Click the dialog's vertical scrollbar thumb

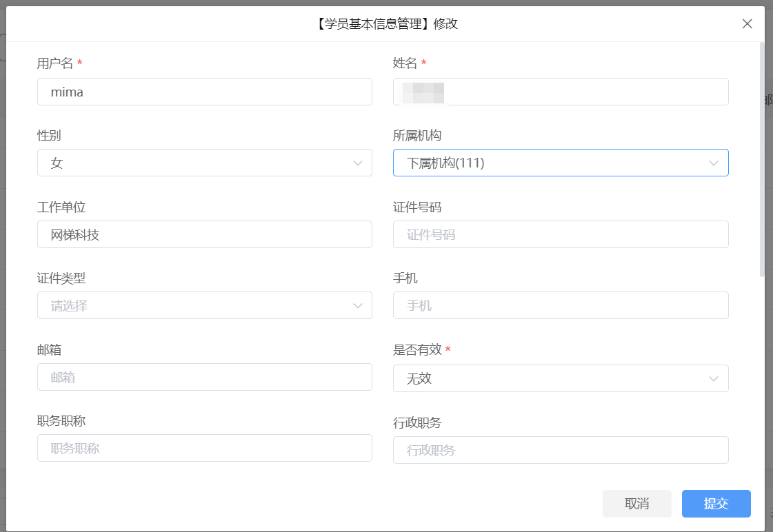[762, 159]
